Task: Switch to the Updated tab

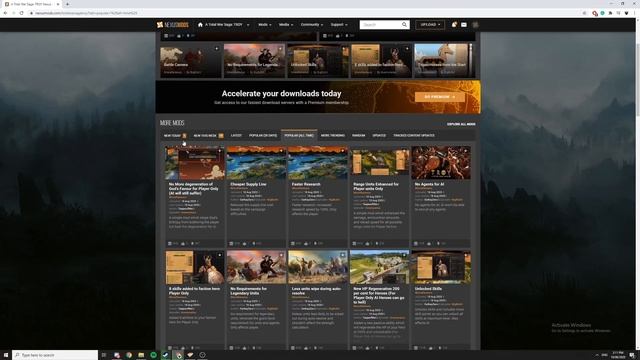Action: point(379,136)
